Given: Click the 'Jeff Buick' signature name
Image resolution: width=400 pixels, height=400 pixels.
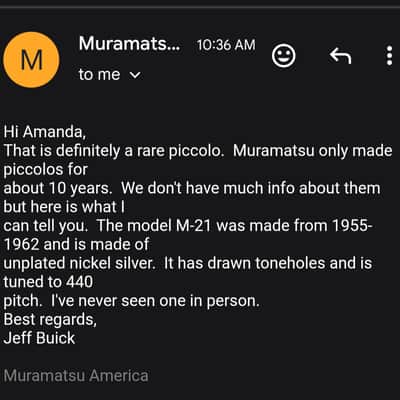Looking at the screenshot, I should pyautogui.click(x=39, y=338).
